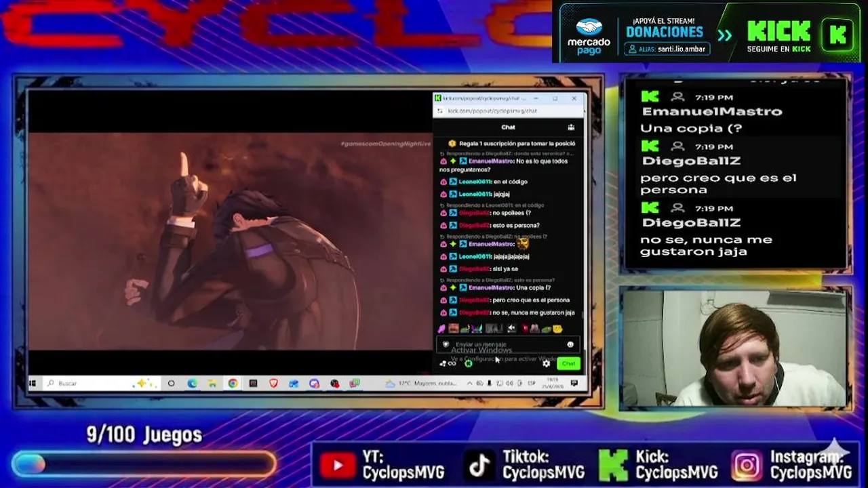This screenshot has height=488, width=868.
Task: Click the channel points icon below message box
Action: pyautogui.click(x=448, y=364)
